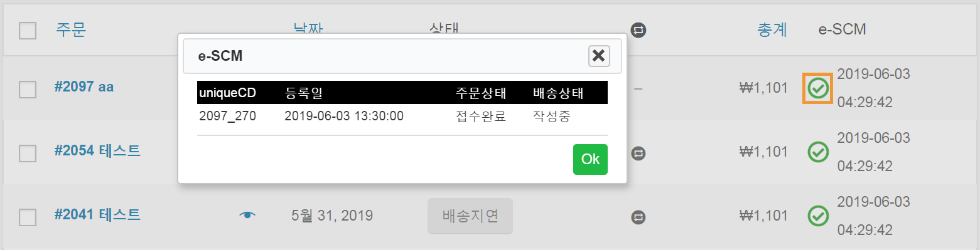Image resolution: width=980 pixels, height=250 pixels.
Task: Confirm the dialog with the Ok button
Action: click(x=590, y=159)
